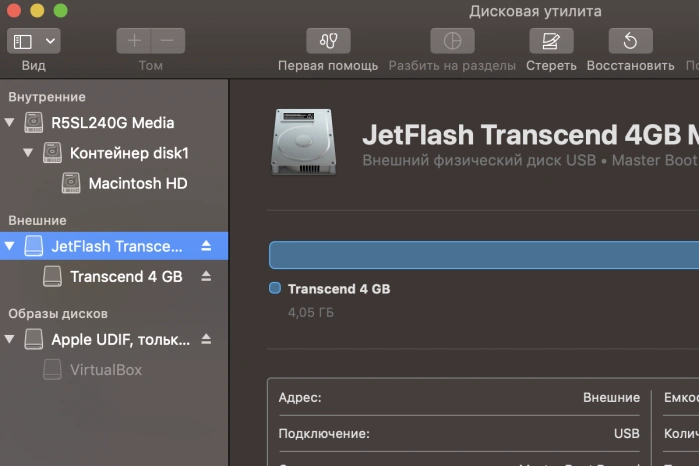
Task: Run First Aid stethoscope icon
Action: pyautogui.click(x=328, y=41)
